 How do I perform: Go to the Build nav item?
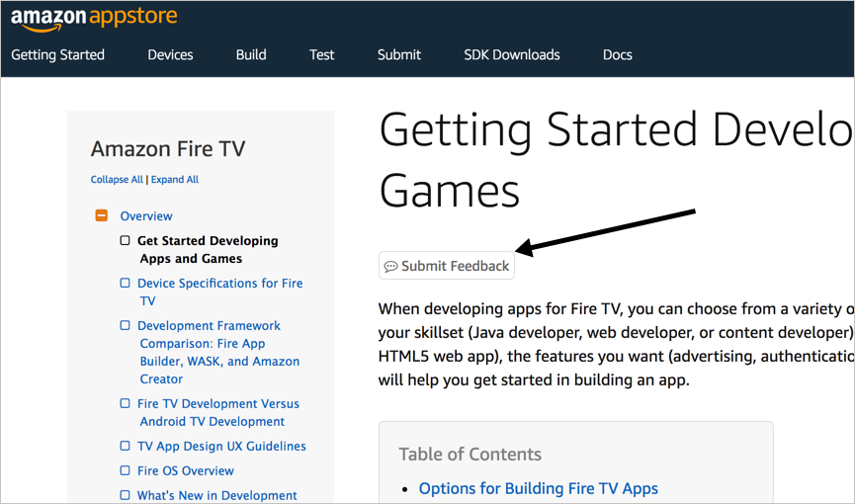click(251, 54)
